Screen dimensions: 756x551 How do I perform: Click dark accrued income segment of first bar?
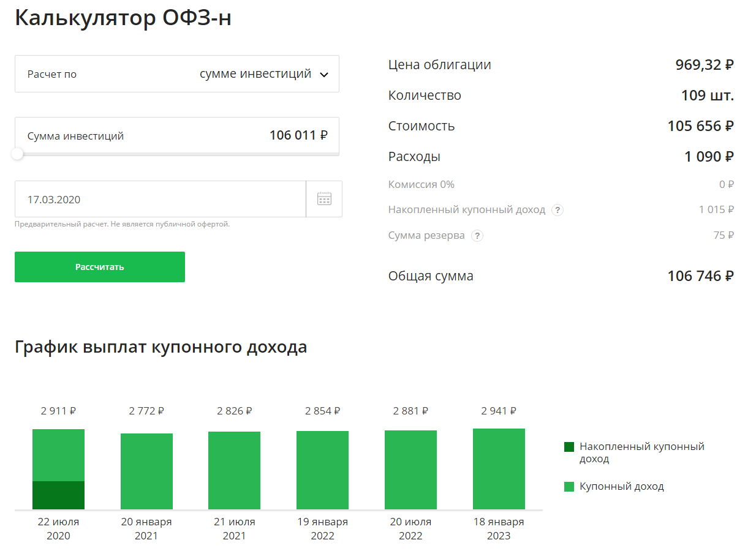pos(58,495)
